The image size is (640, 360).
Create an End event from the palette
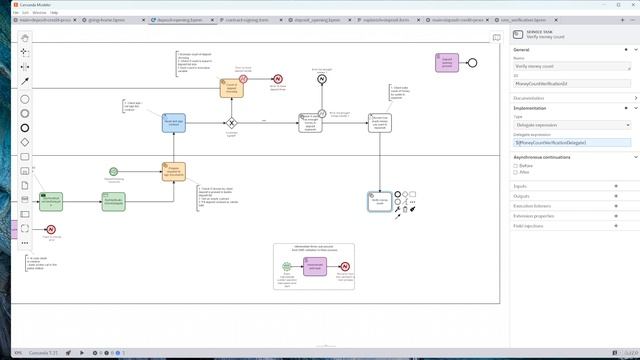[25, 128]
